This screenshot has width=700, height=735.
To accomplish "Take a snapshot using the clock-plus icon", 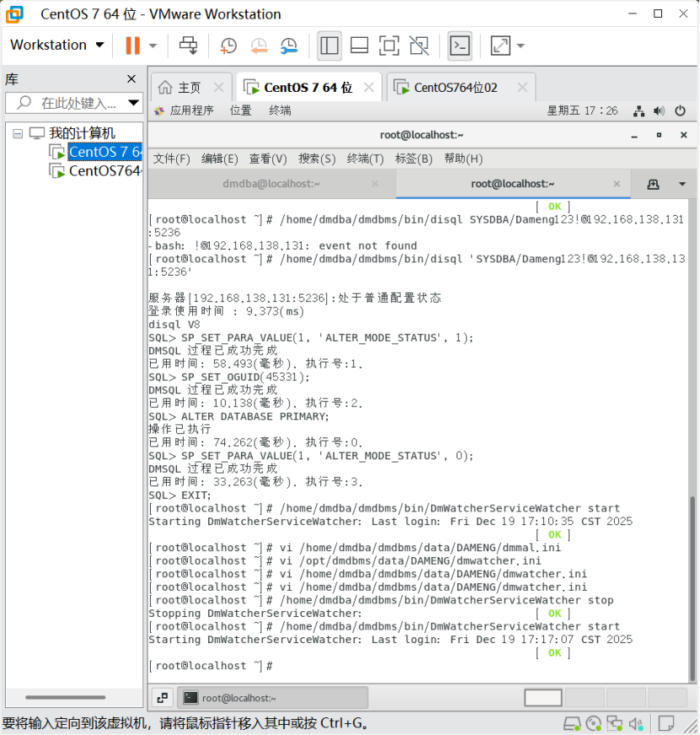I will tap(228, 46).
